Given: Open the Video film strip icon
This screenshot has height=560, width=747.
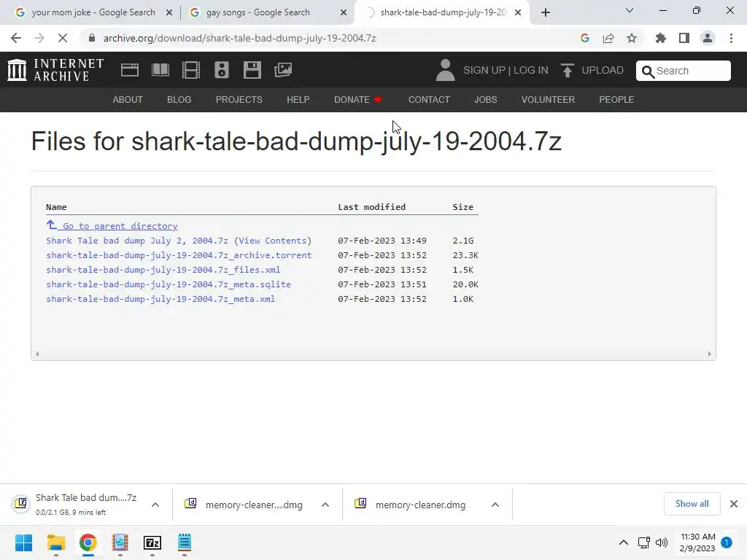Looking at the screenshot, I should click(x=191, y=70).
